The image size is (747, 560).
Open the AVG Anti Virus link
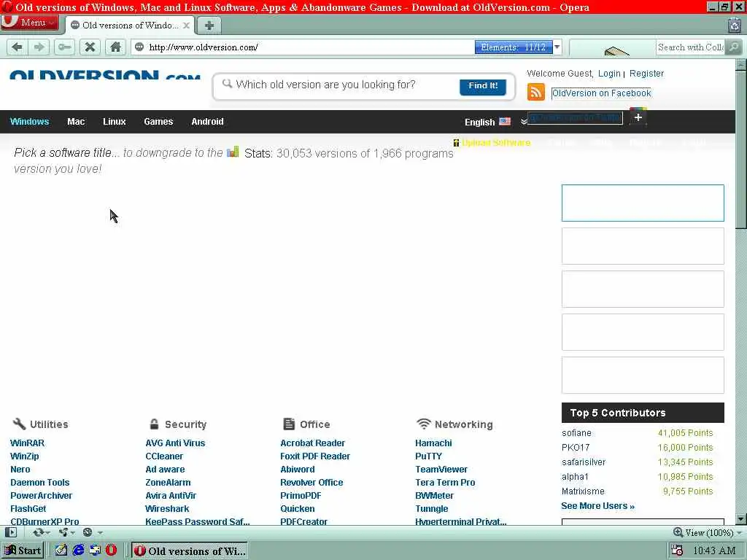[x=175, y=443]
